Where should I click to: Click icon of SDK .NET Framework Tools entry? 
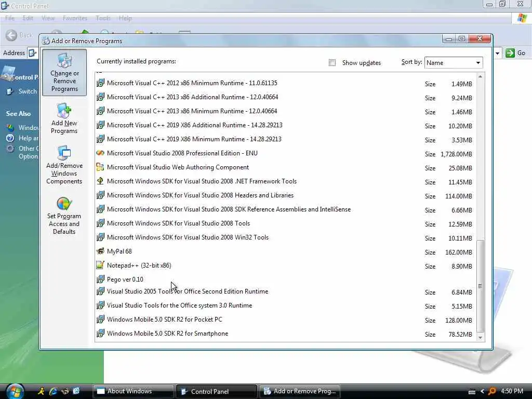pyautogui.click(x=100, y=181)
